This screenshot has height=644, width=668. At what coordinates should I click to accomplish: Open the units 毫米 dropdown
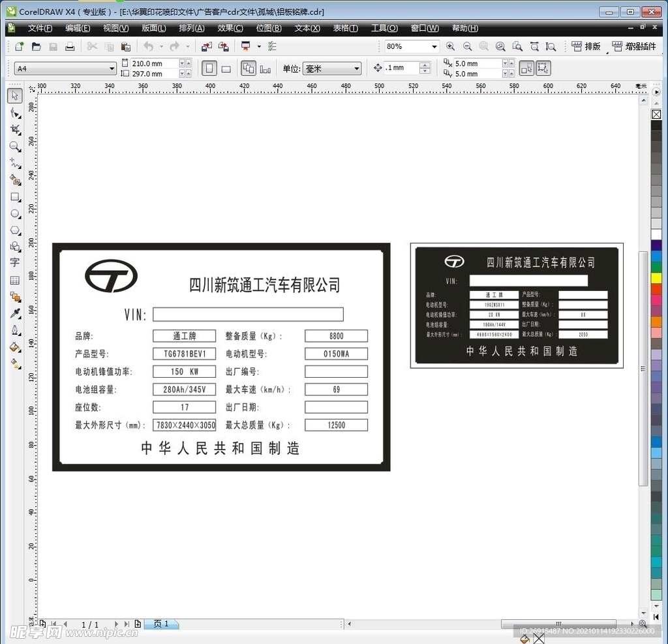coord(357,69)
